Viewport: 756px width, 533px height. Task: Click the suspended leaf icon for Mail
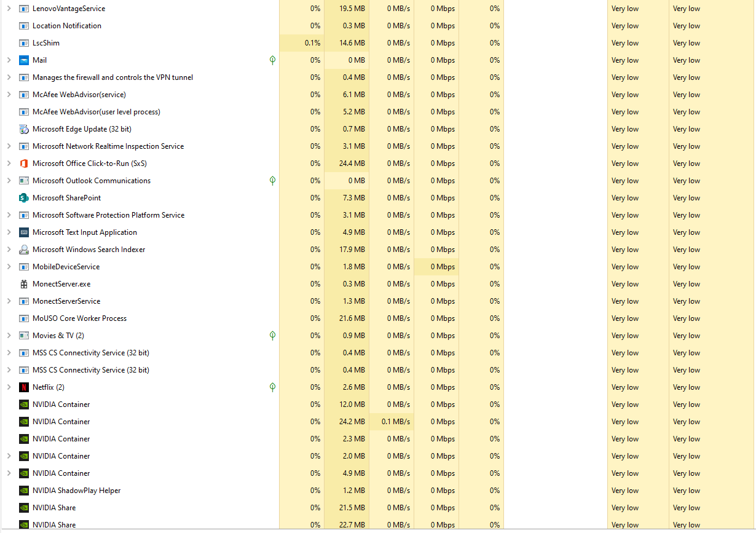272,60
